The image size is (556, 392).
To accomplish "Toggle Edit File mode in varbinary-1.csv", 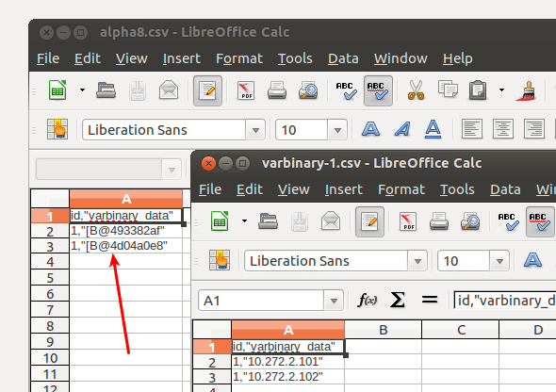I will 369,221.
